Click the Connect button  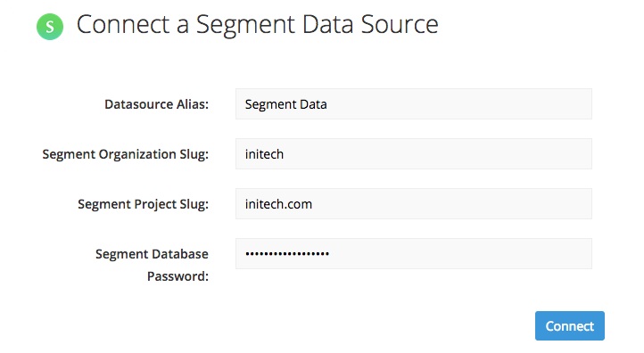569,326
